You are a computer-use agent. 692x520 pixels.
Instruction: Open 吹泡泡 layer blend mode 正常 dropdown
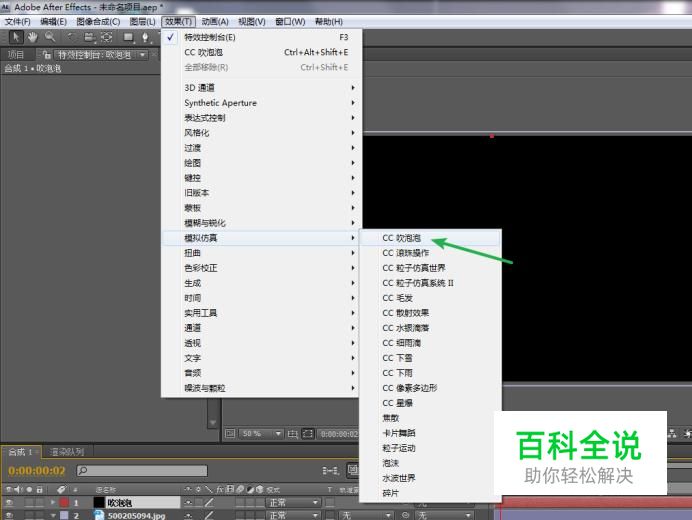293,502
